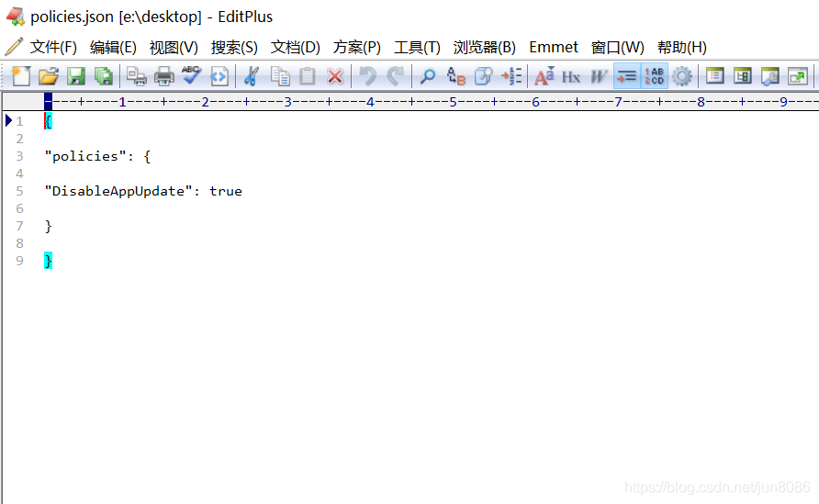Click line number 9 in the gutter
The image size is (819, 504).
(19, 261)
